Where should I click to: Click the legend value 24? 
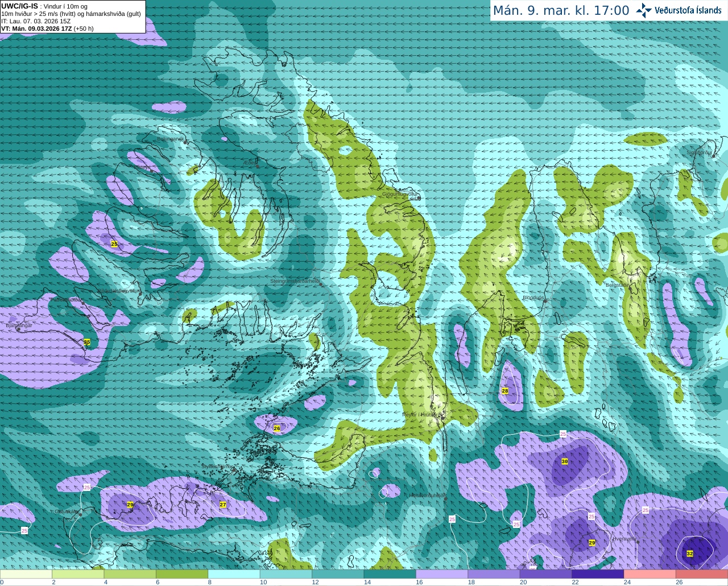[x=627, y=582]
